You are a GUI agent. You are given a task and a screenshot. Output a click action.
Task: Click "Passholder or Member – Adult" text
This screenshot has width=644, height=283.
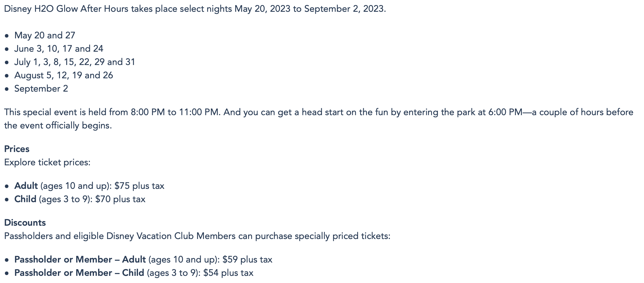click(x=80, y=259)
